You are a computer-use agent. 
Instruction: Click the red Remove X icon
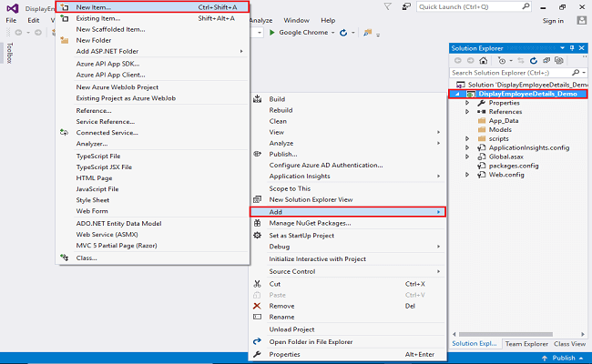[x=257, y=306]
